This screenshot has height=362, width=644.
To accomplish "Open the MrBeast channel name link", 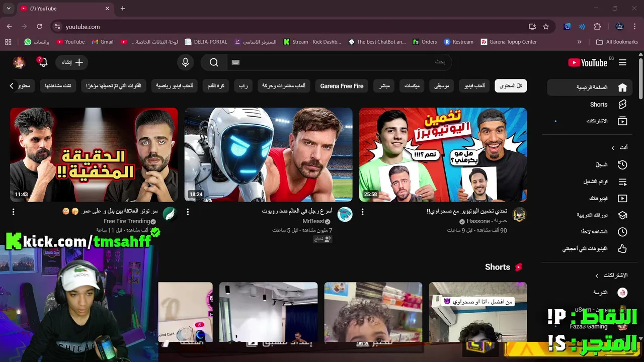I will (x=313, y=221).
